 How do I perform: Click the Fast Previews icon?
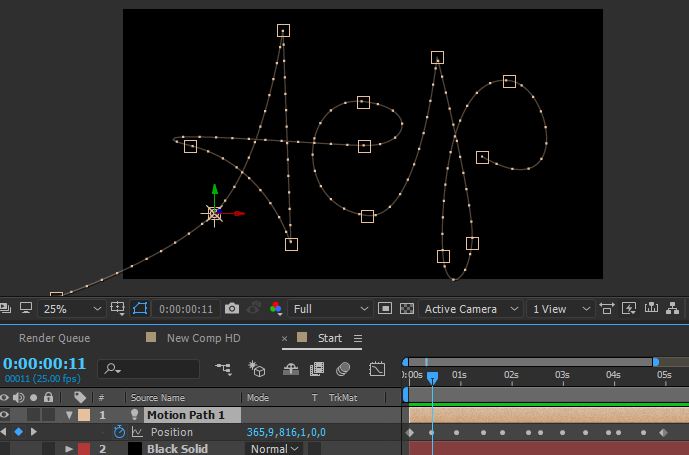629,309
